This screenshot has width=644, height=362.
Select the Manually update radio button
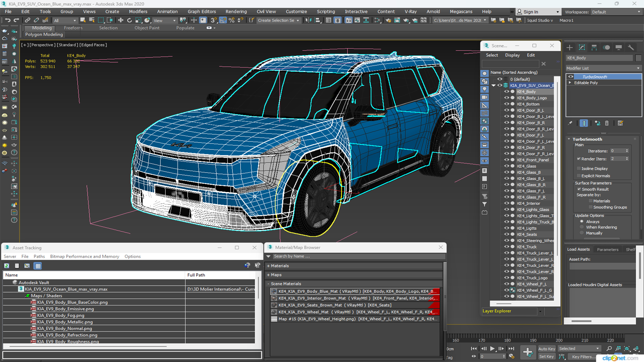point(582,233)
